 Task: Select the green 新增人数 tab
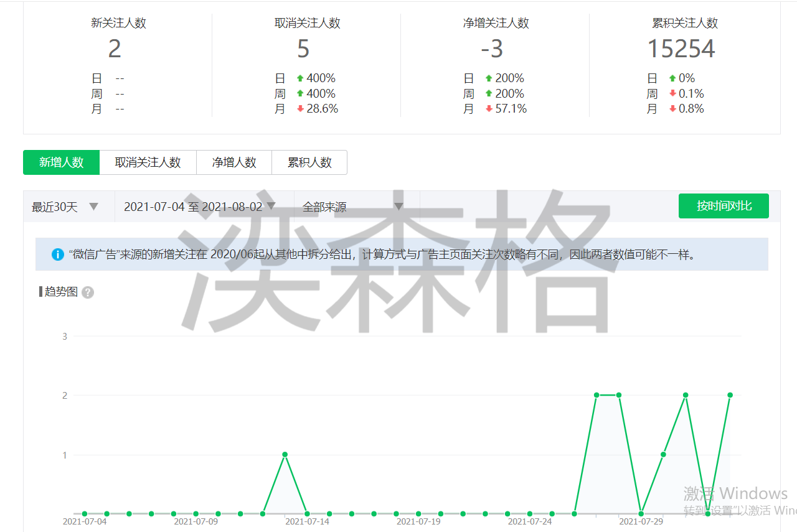[61, 162]
